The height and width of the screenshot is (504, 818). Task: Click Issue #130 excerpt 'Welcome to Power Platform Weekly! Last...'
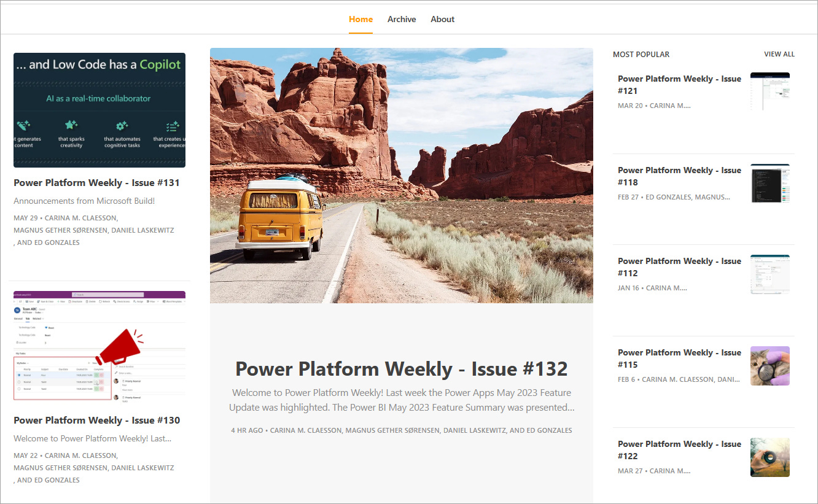(x=92, y=438)
